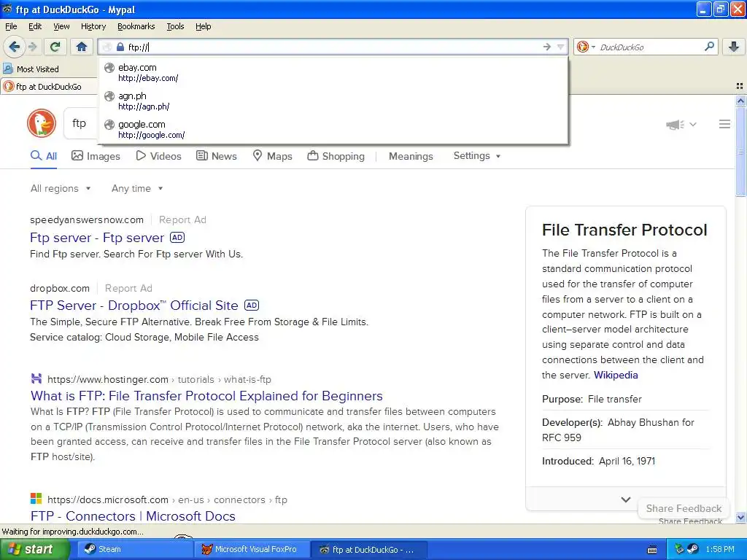
Task: Click the magnifier icon in search box
Action: (x=709, y=47)
